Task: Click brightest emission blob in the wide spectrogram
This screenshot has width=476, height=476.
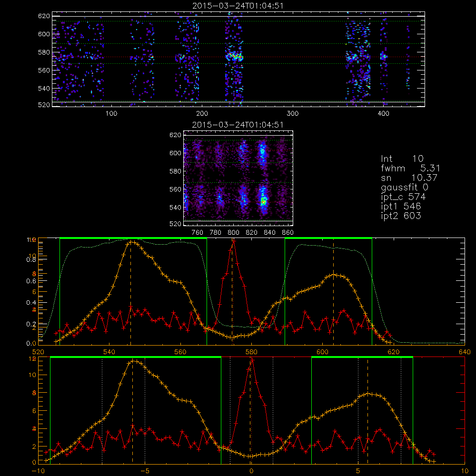Action: [234, 56]
